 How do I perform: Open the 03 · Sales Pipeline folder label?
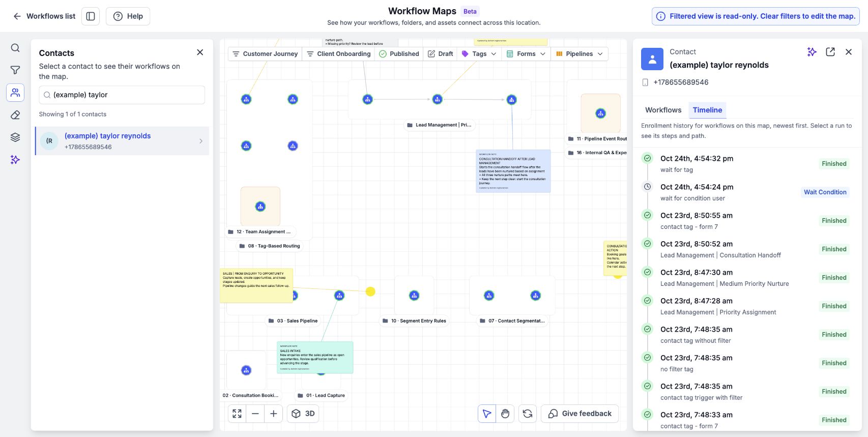click(293, 321)
